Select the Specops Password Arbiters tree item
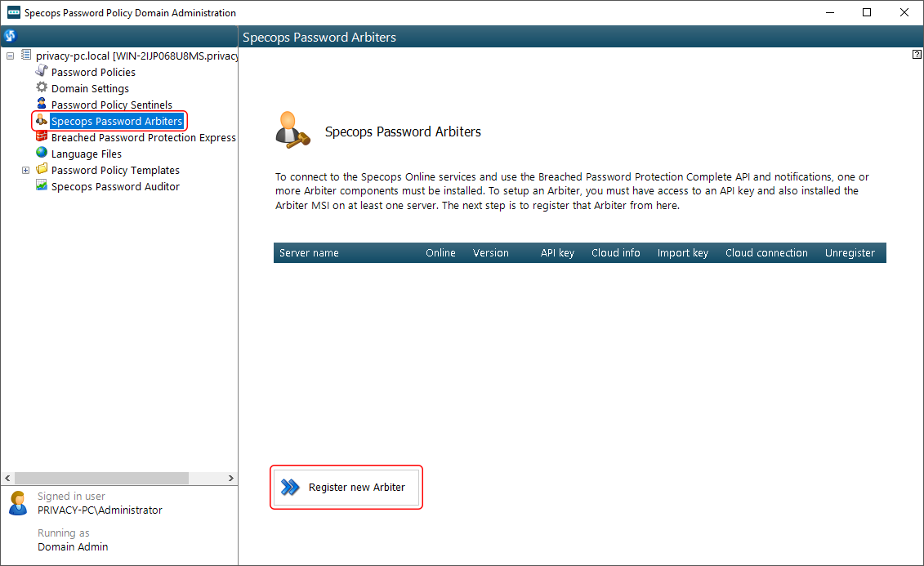The width and height of the screenshot is (924, 566). click(117, 122)
